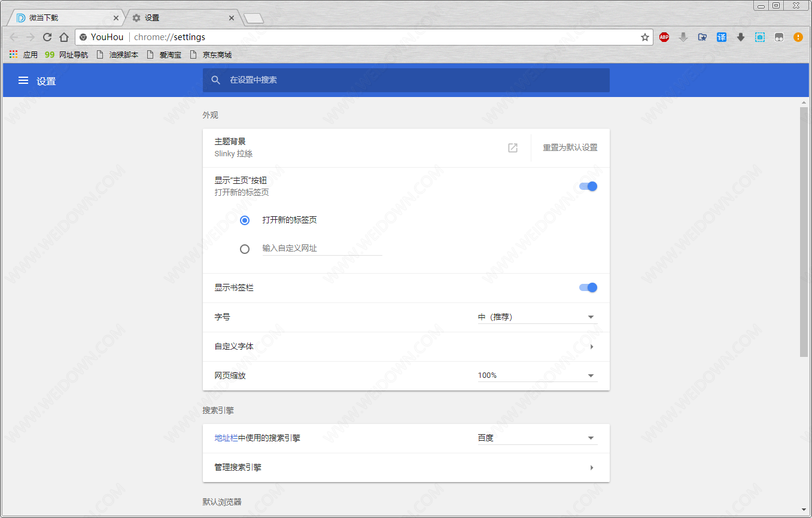Open the dark gray download arrow extension
The height and width of the screenshot is (518, 812).
[x=741, y=37]
